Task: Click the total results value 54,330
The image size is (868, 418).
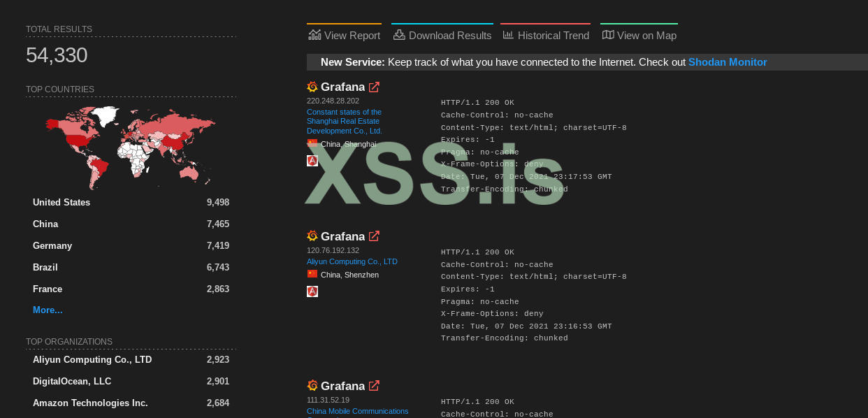Action: [57, 55]
